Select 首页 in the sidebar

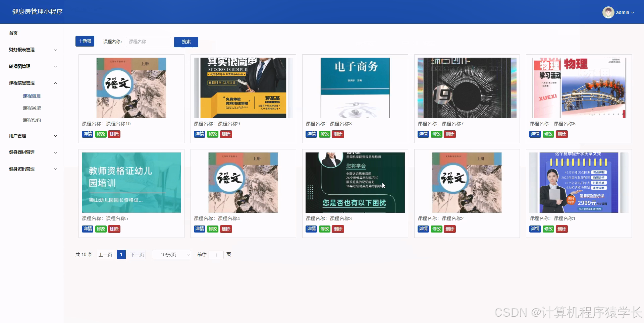click(13, 33)
